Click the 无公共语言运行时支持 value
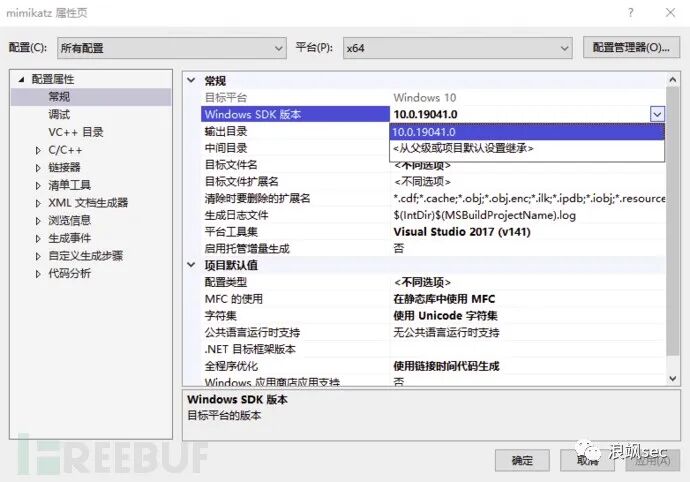The width and height of the screenshot is (690, 482). (x=446, y=332)
